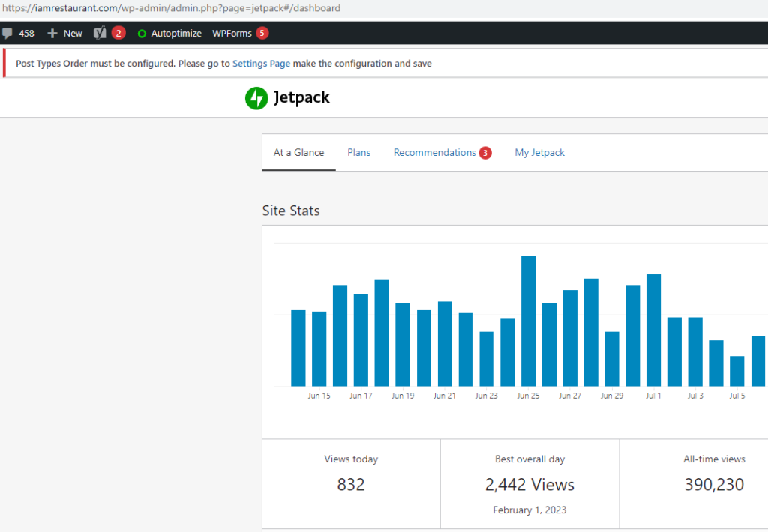The height and width of the screenshot is (532, 768).
Task: Click the Views today label
Action: pos(351,459)
